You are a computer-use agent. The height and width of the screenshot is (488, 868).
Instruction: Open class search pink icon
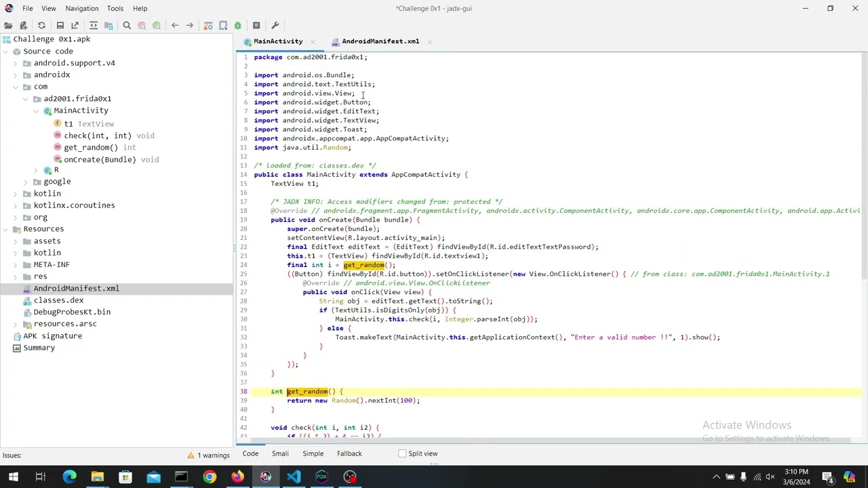pyautogui.click(x=142, y=26)
